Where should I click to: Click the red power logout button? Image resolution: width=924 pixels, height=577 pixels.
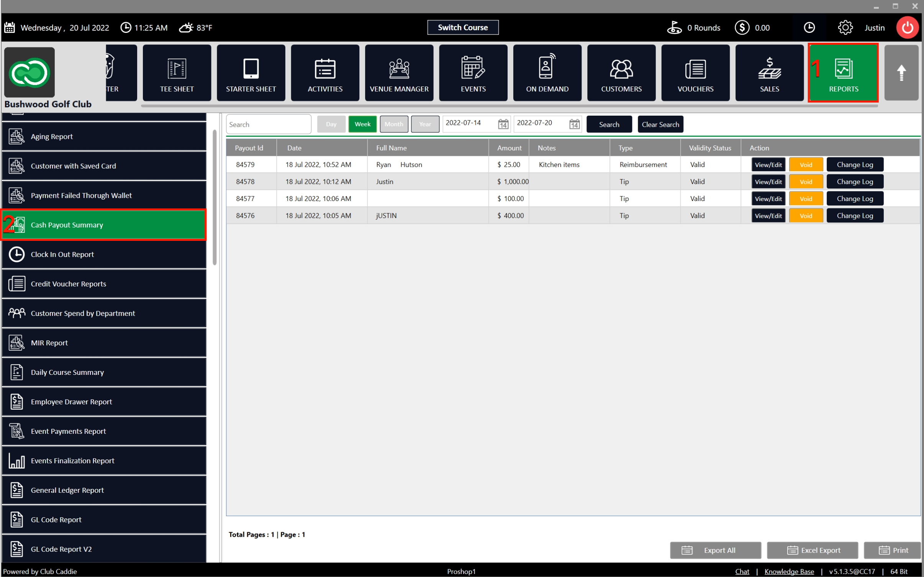pyautogui.click(x=907, y=28)
